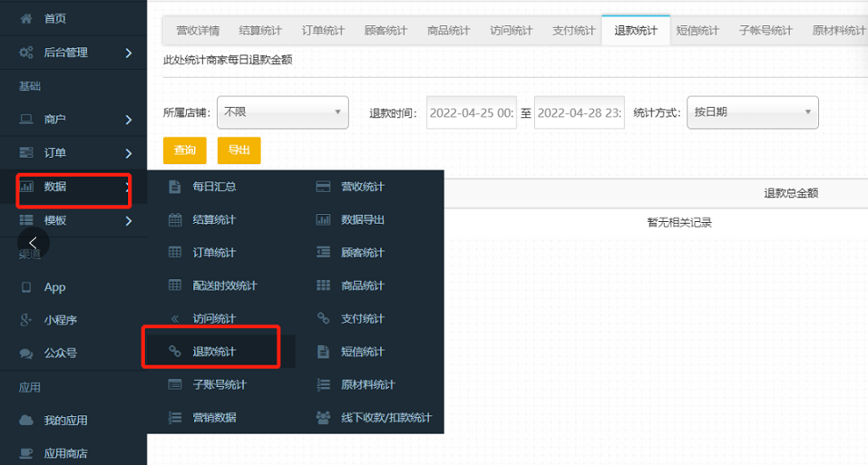Screen dimensions: 868x465
Task: Click the gears icon for 后台管理
Action: click(26, 53)
